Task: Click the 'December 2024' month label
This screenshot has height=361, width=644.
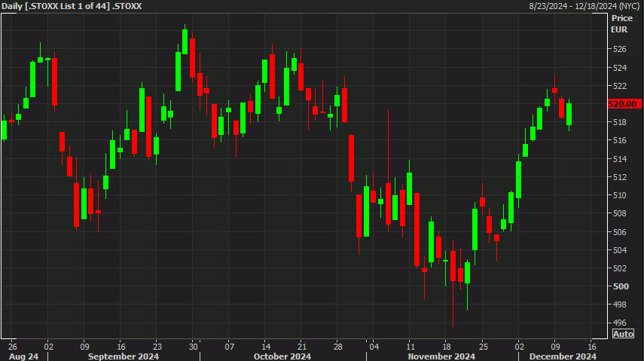Action: 563,356
